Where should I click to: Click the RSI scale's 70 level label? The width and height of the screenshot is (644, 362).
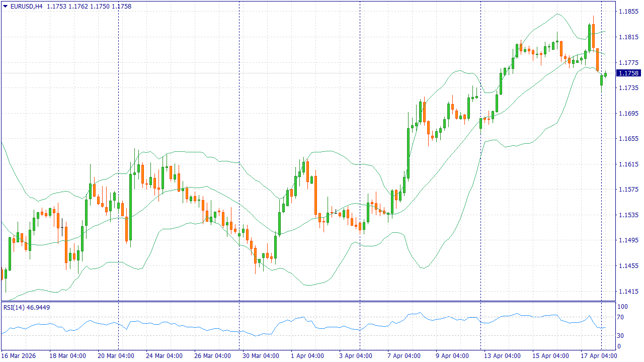click(621, 317)
